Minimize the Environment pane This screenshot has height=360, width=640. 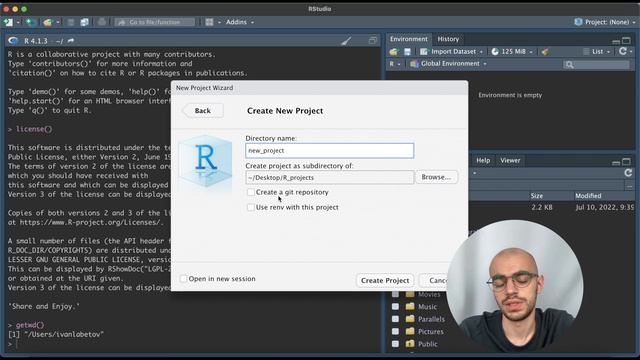coord(616,40)
